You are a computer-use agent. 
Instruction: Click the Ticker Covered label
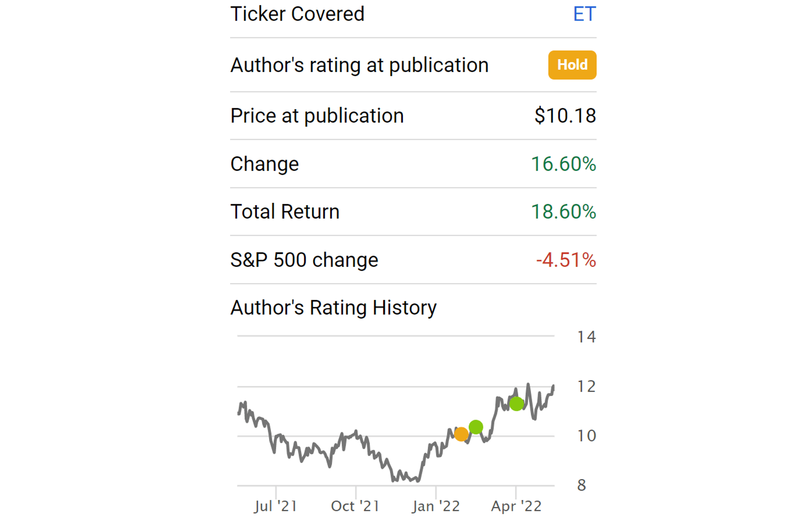[x=297, y=14]
